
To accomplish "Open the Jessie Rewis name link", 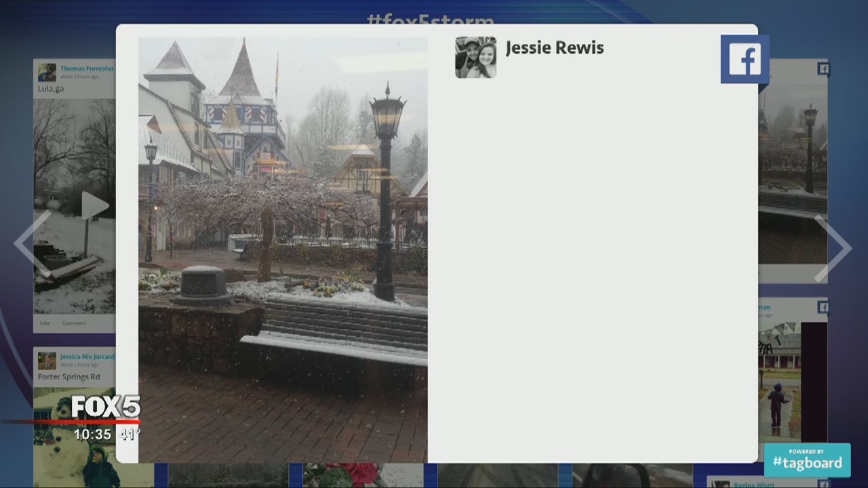I will pyautogui.click(x=554, y=48).
